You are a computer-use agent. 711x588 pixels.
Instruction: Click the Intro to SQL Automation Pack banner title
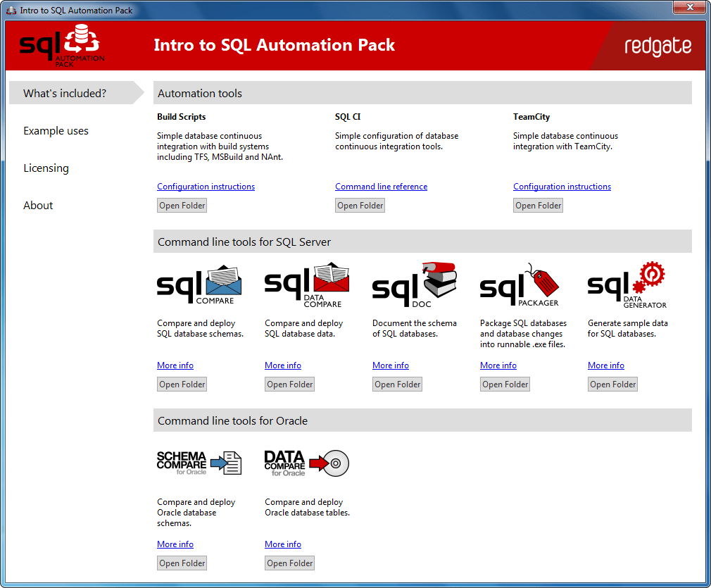click(x=275, y=45)
